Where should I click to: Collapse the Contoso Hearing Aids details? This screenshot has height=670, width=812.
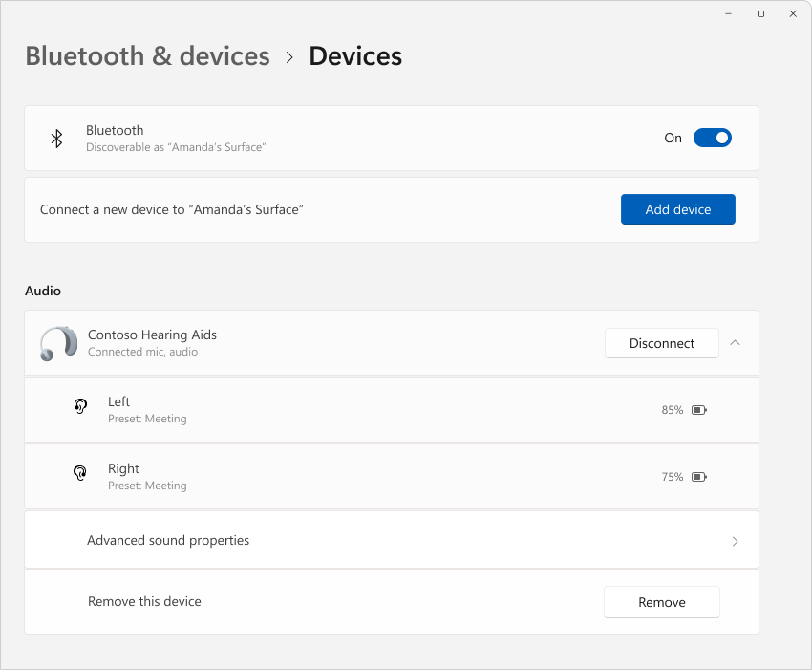coord(735,343)
